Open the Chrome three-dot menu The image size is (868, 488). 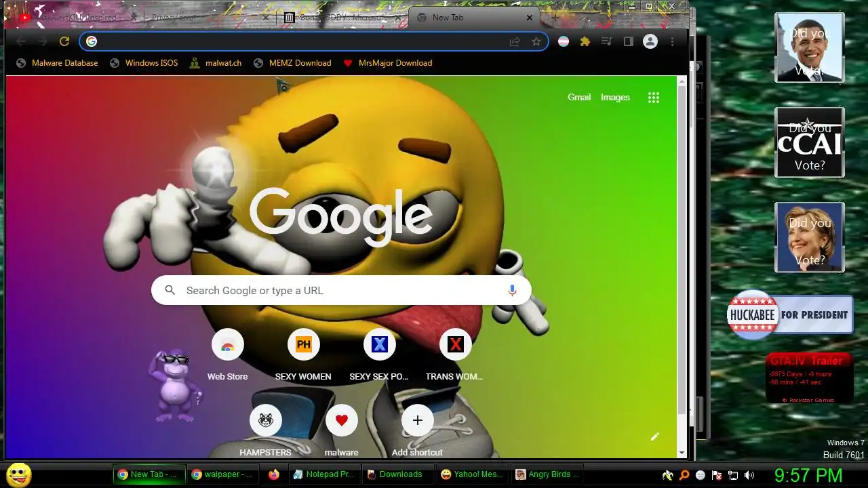(x=672, y=41)
